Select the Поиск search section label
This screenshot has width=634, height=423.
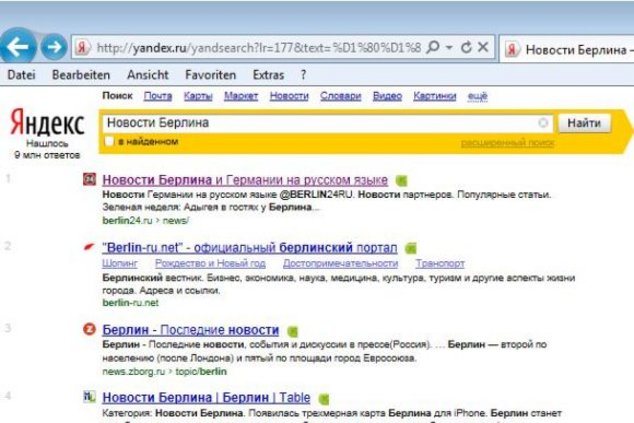click(x=117, y=95)
